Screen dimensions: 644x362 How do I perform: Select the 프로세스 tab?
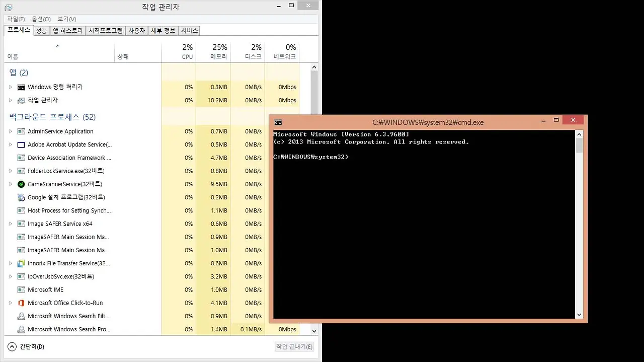point(19,30)
